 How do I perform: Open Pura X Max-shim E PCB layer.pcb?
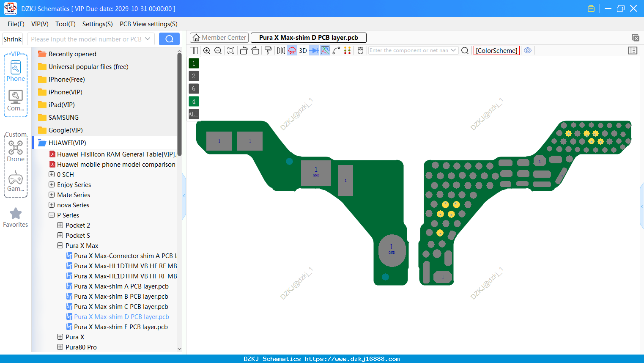[117, 327]
